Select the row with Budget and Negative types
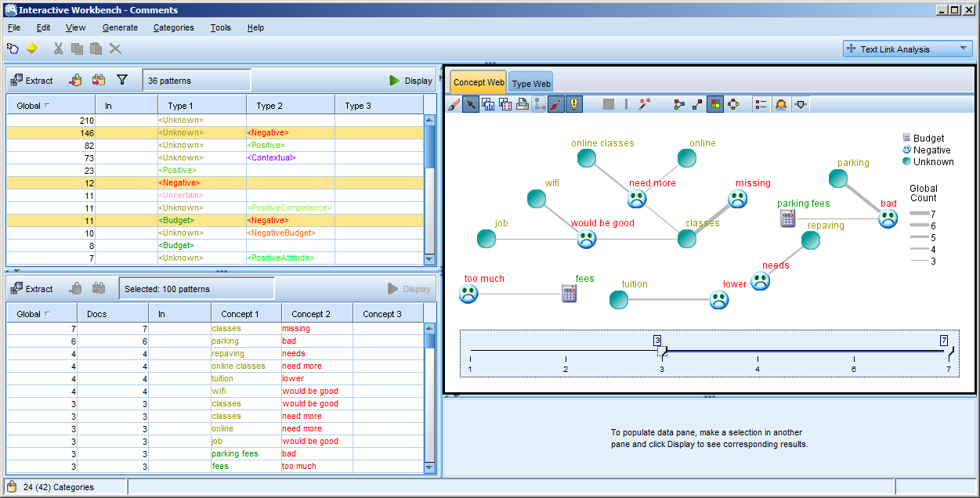980x498 pixels. pos(219,220)
